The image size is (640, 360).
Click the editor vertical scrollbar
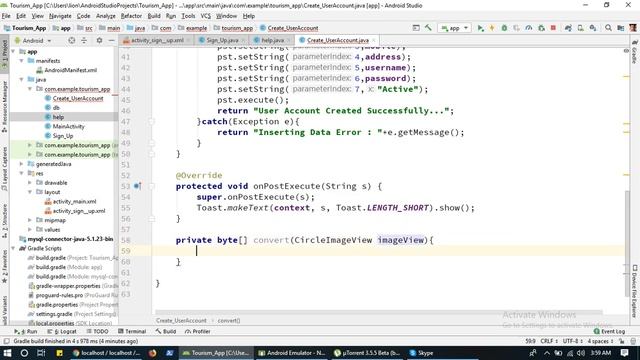[627, 243]
